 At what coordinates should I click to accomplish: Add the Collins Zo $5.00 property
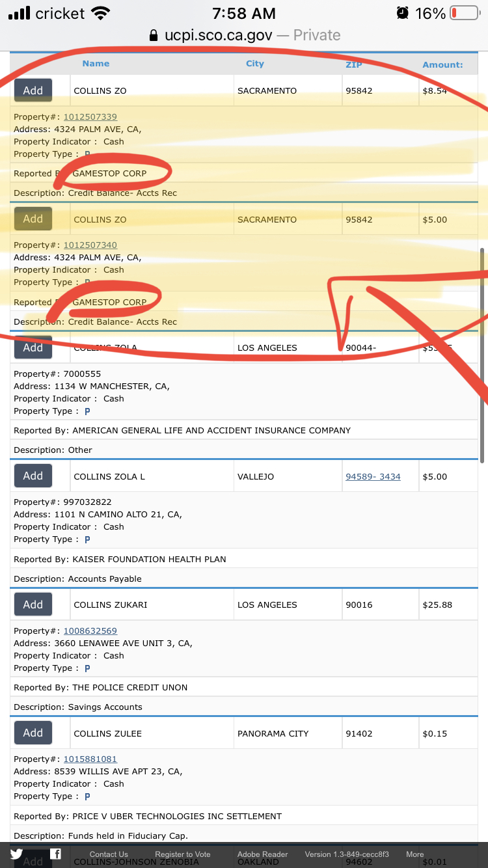33,219
